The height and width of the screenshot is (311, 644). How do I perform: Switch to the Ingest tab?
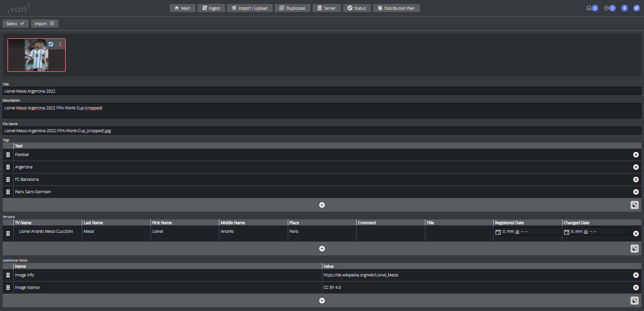(211, 8)
